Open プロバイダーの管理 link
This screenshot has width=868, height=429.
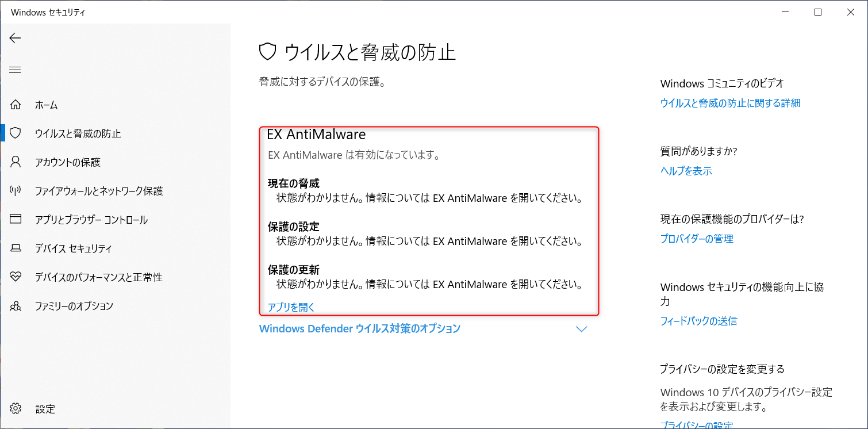[697, 239]
